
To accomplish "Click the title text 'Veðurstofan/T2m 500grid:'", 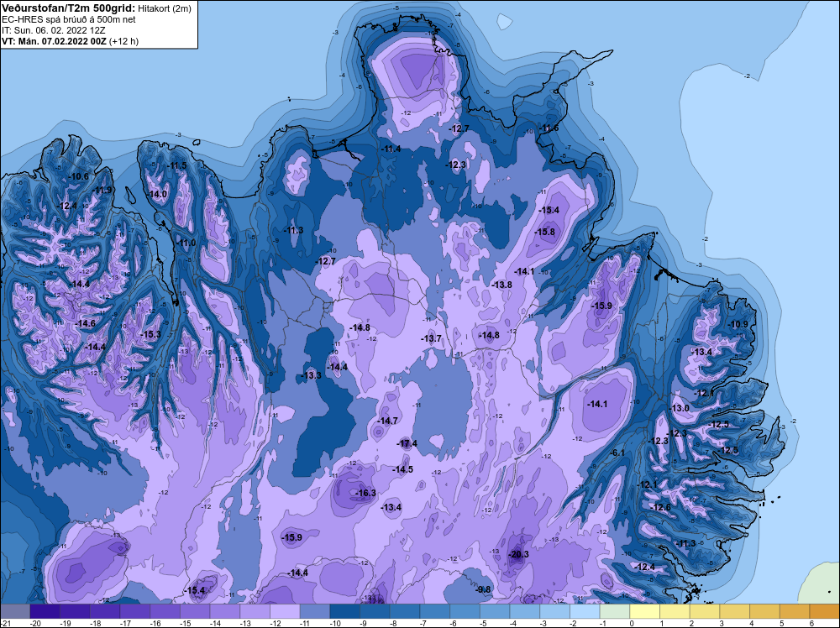I will 69,8.
